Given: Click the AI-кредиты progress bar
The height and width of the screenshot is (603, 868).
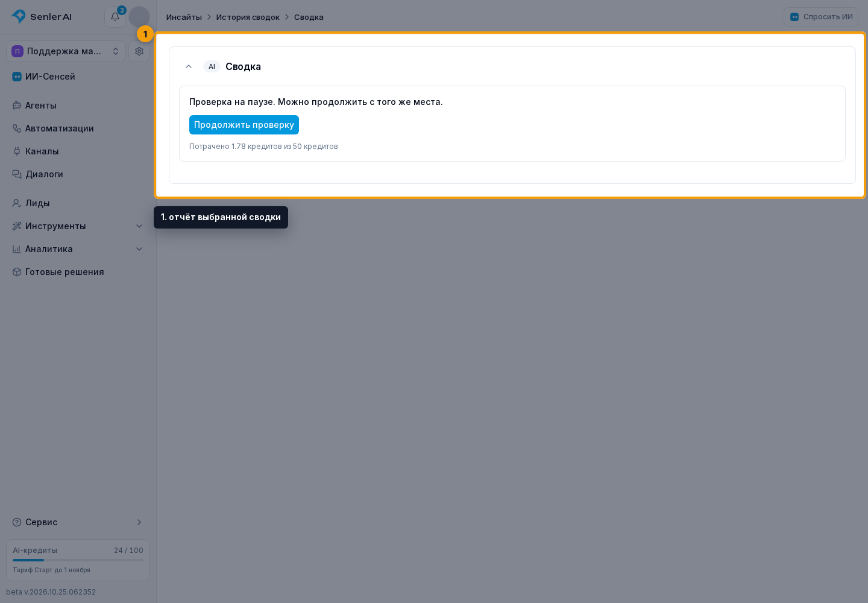Looking at the screenshot, I should [x=78, y=560].
